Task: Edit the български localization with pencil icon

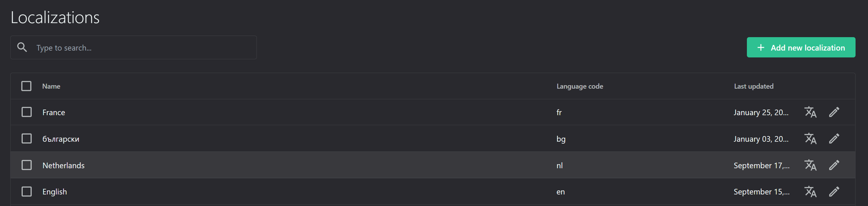Action: click(834, 139)
